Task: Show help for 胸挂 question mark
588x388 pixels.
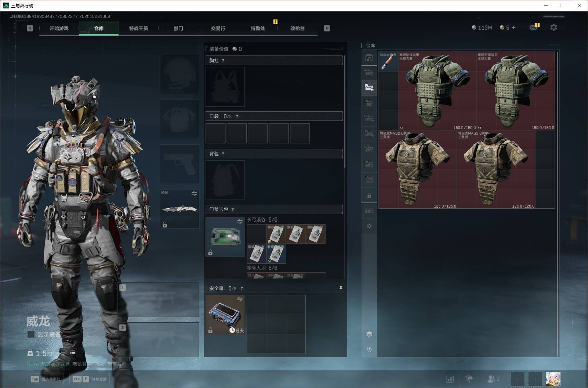Action: tap(223, 61)
